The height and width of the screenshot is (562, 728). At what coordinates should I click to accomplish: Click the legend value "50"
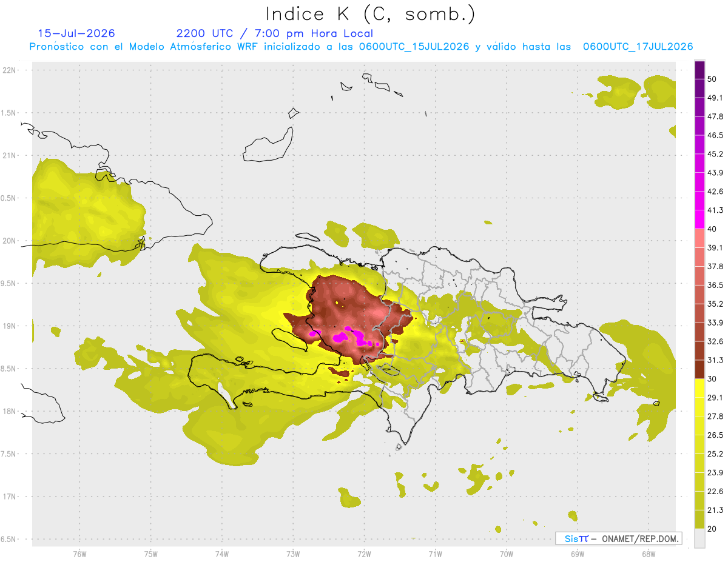712,79
